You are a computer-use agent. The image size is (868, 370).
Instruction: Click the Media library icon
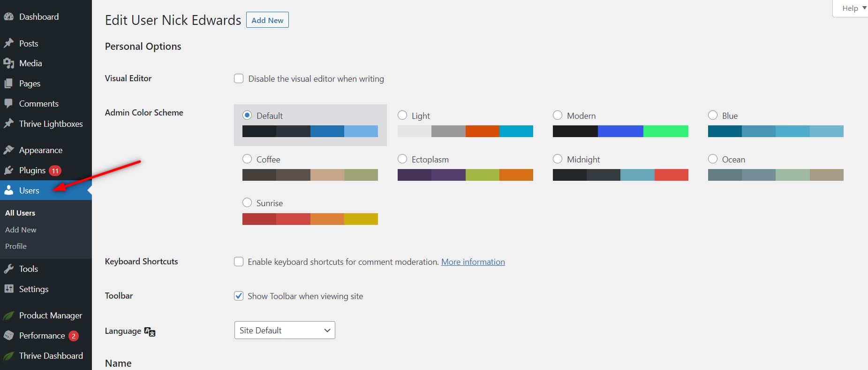coord(8,63)
